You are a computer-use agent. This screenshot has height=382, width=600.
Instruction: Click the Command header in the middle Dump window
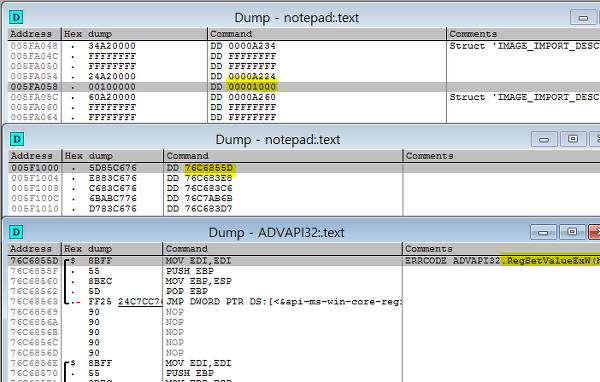[x=283, y=156]
